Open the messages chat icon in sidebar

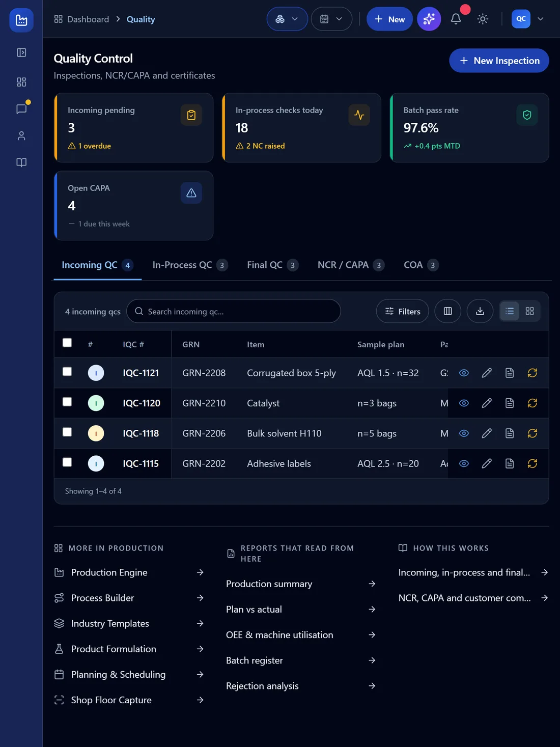pos(21,109)
